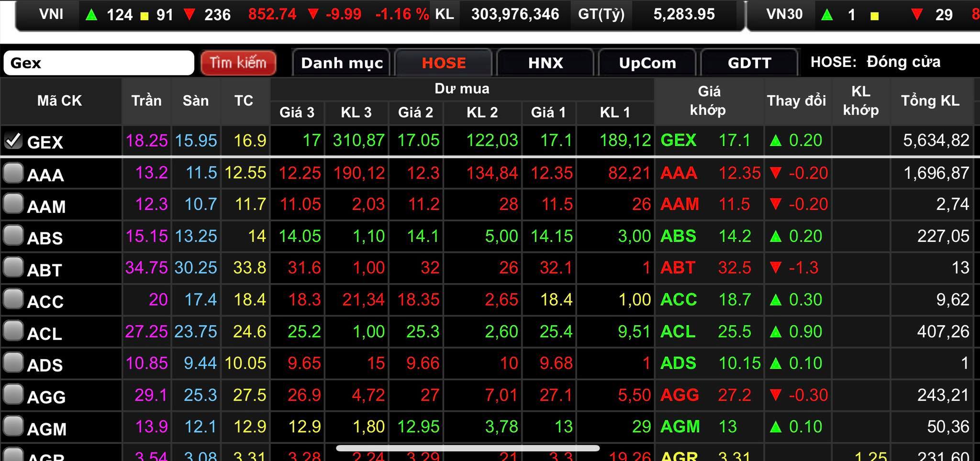Image resolution: width=980 pixels, height=461 pixels.
Task: Tick the ACC row checkbox
Action: click(x=13, y=299)
